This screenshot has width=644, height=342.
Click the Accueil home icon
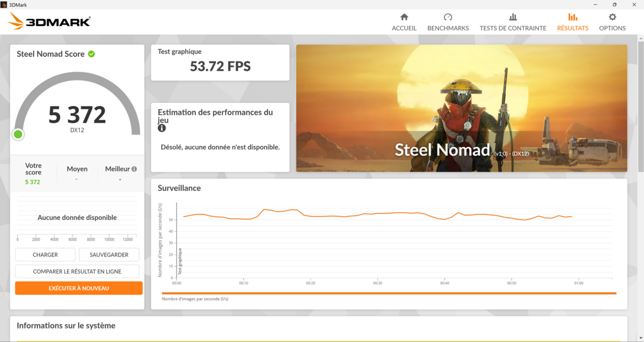(x=404, y=17)
